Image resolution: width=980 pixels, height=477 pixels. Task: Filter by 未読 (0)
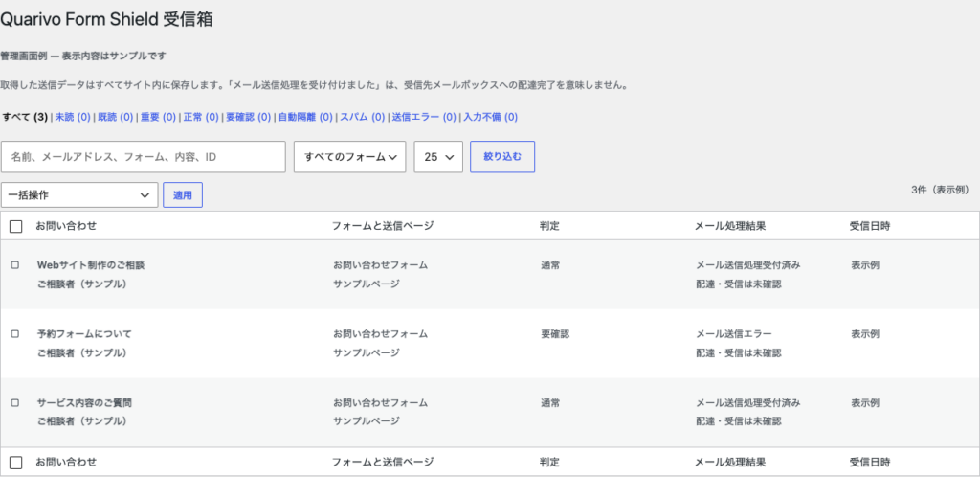[73, 117]
